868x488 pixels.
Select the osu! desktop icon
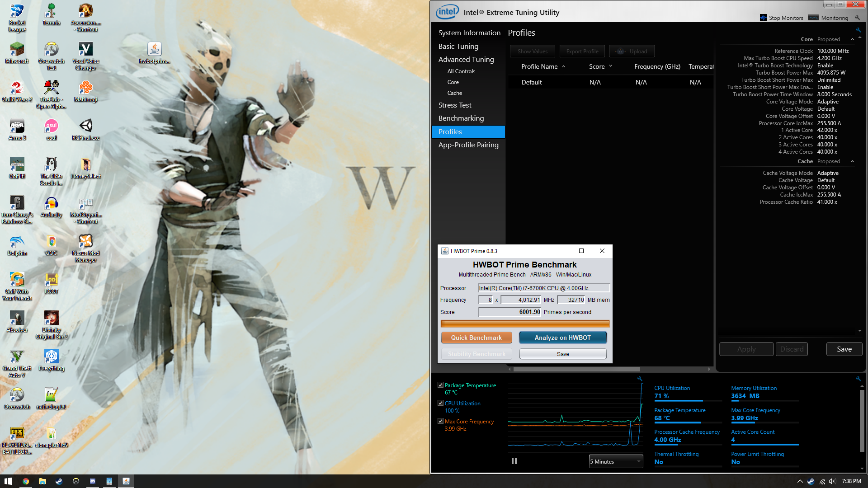click(x=51, y=129)
